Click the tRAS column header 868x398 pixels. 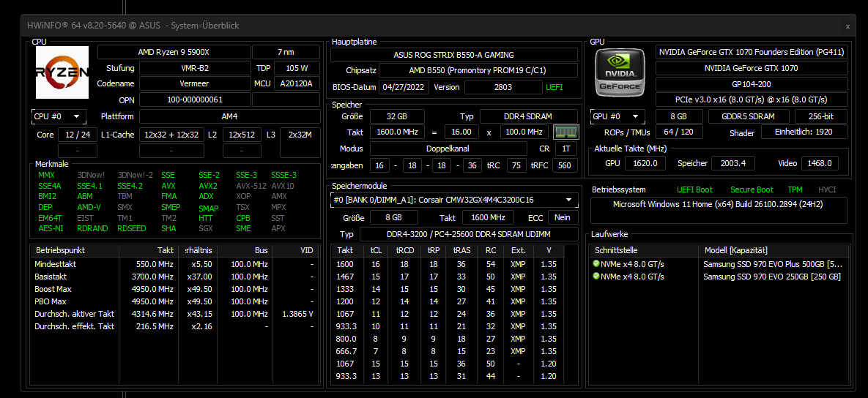coord(461,250)
